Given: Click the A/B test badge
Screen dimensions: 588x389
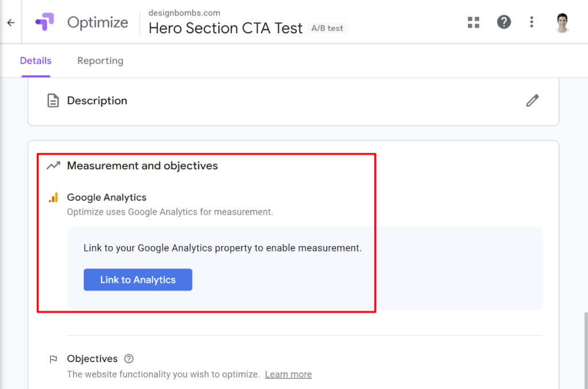Looking at the screenshot, I should (x=327, y=29).
